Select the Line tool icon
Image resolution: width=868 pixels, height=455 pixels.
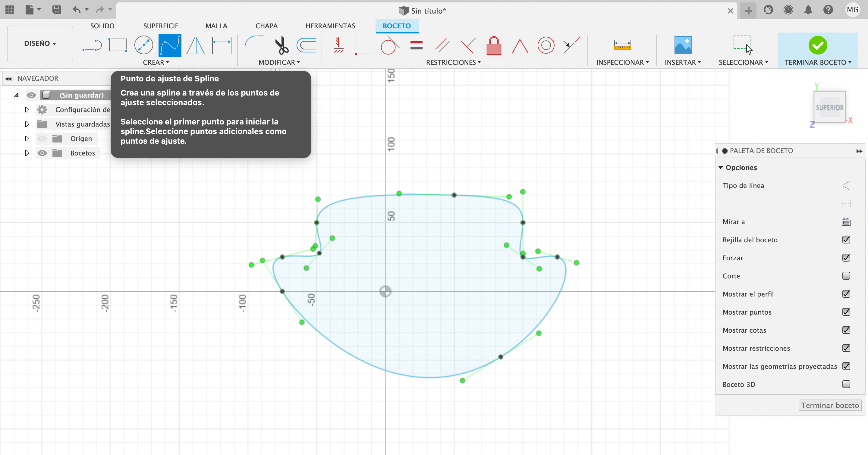(92, 45)
